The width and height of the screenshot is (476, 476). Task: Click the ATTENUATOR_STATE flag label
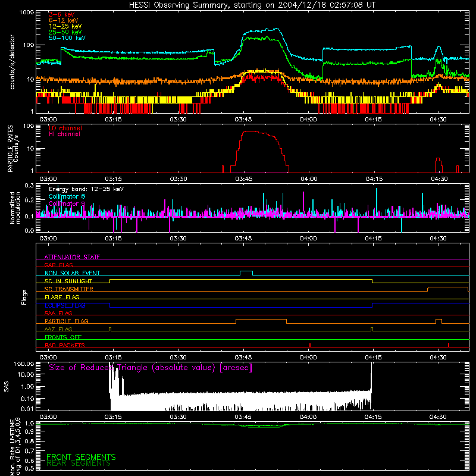point(72,257)
